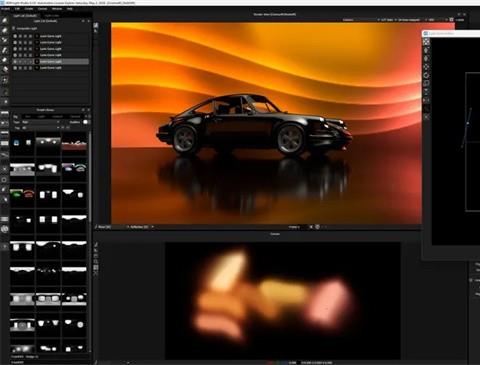Open the Type dropdown in the Presets panel
Screen dimensions: 480x365
click(x=41, y=122)
